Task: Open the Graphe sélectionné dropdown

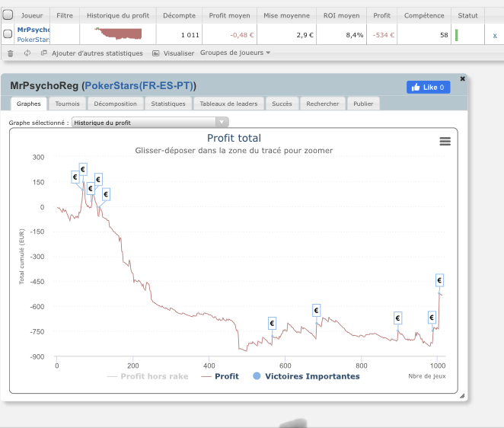Action: (150, 123)
